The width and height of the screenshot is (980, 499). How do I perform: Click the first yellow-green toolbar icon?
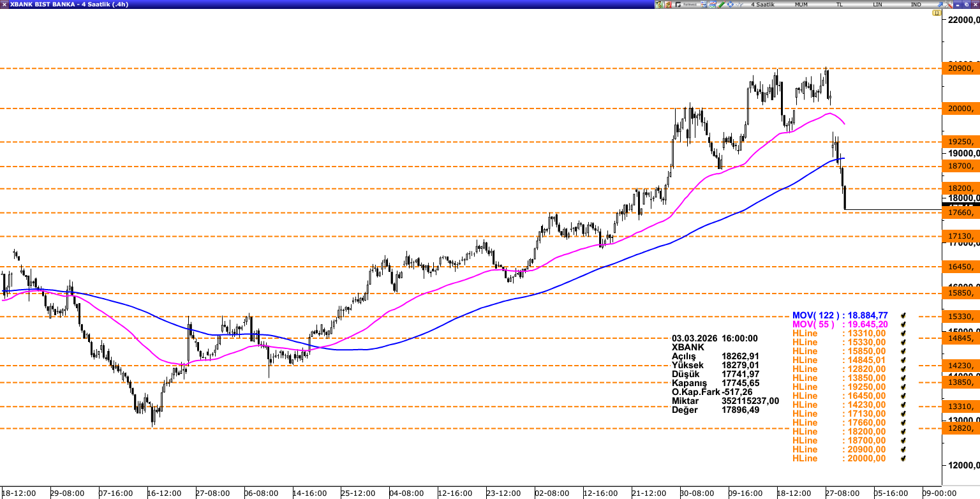click(x=659, y=4)
